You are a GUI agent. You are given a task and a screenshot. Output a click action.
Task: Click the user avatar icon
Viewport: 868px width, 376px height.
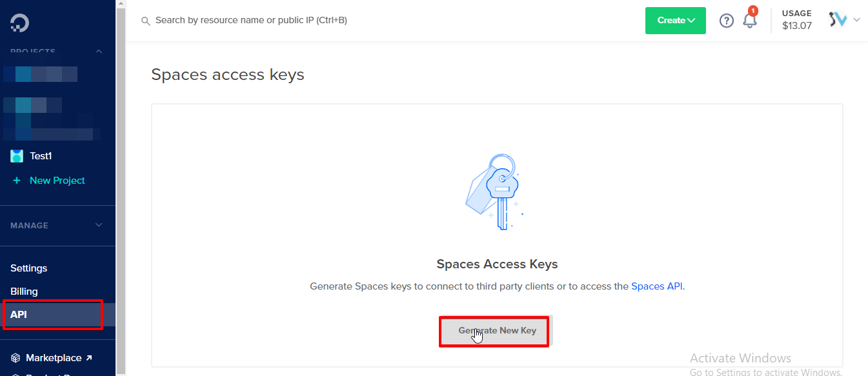(x=838, y=20)
